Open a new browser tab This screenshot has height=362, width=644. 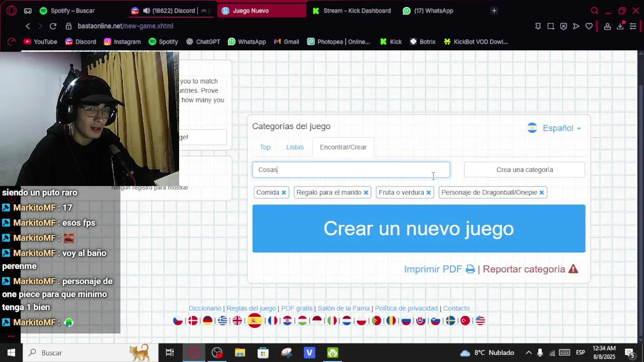pos(494,11)
